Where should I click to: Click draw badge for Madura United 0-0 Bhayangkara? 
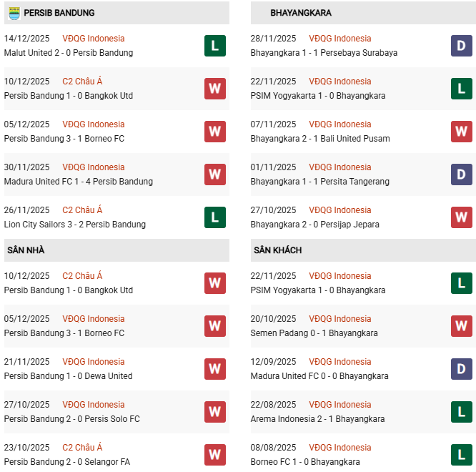pos(462,369)
